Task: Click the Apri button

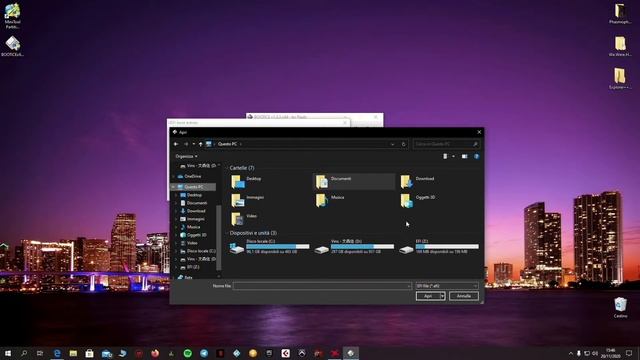Action: click(x=428, y=296)
